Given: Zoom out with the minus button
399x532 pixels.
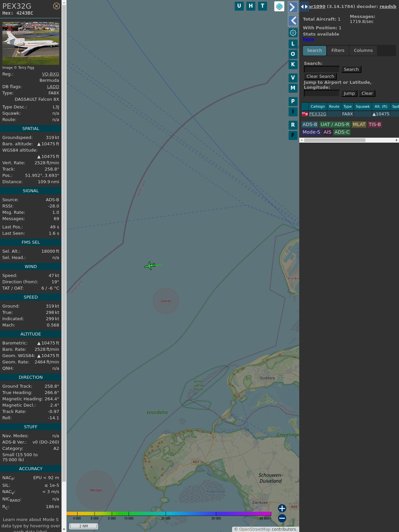Looking at the screenshot, I should (x=282, y=518).
